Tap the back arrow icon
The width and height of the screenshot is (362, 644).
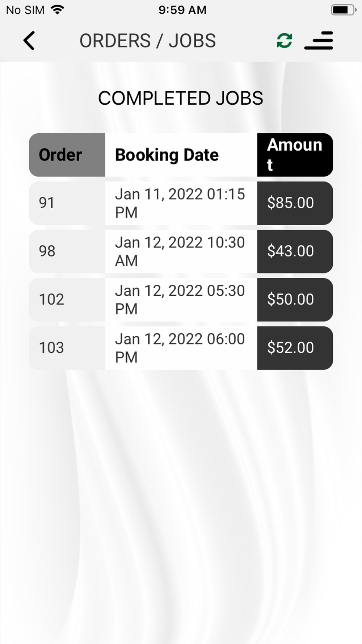tap(29, 41)
